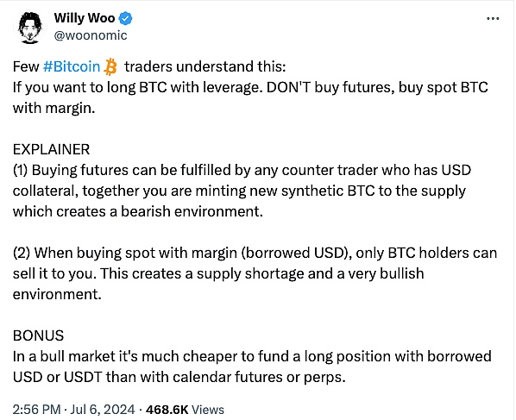
Task: Click the '(1) Buying futures' paragraph
Action: tap(242, 191)
